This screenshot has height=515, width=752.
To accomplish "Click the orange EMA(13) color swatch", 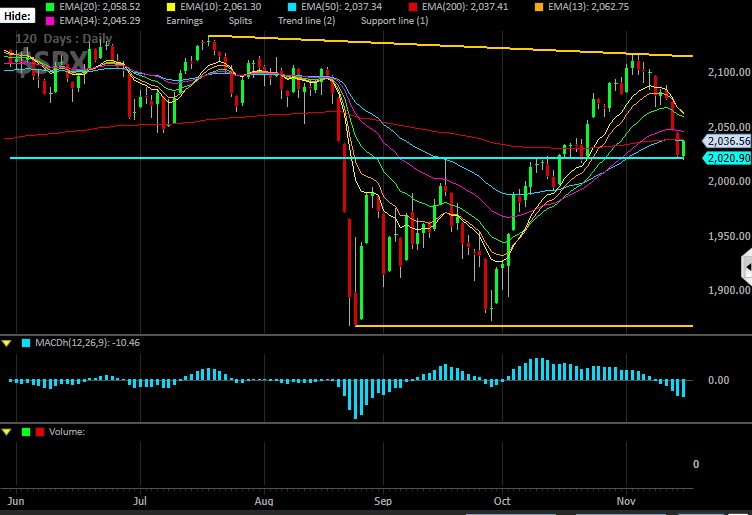I will 539,7.
